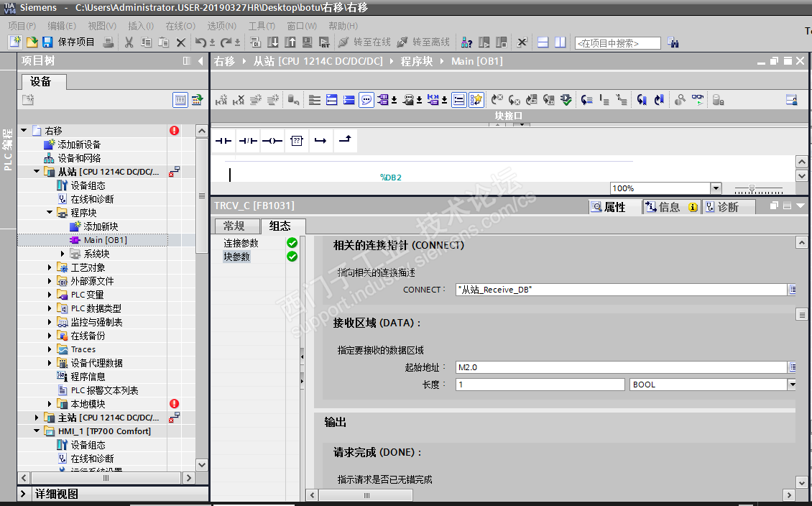Click the Print icon in main toolbar
This screenshot has height=506, width=812.
click(x=109, y=42)
